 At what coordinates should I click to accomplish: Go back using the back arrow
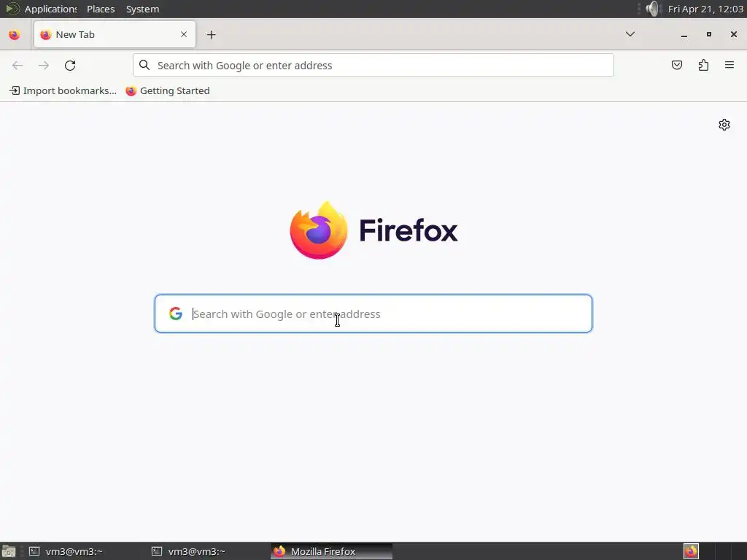[18, 65]
